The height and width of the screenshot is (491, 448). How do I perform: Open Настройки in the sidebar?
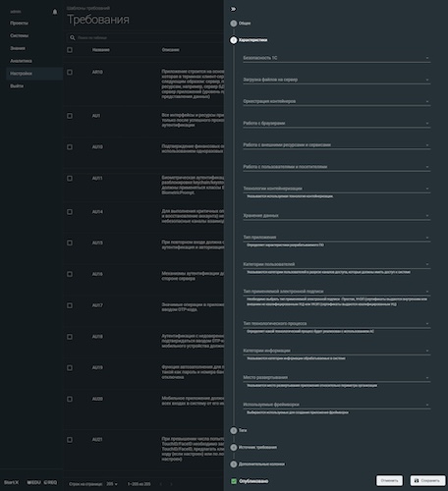[34, 74]
